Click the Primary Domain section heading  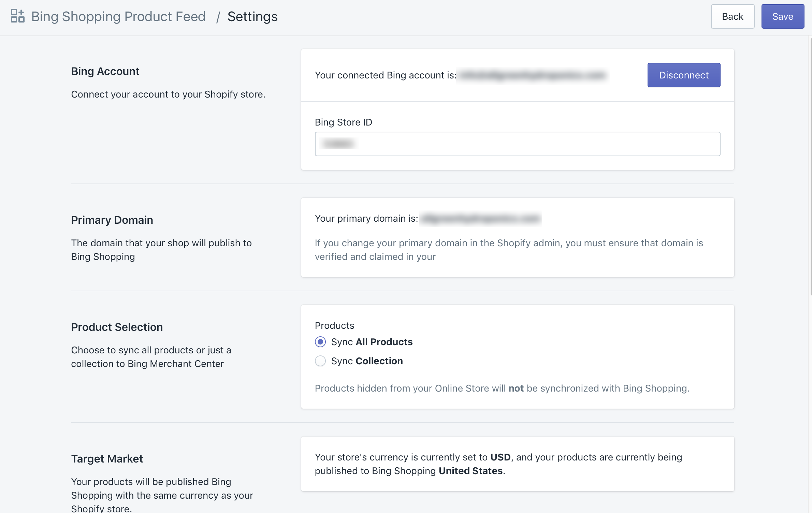112,220
